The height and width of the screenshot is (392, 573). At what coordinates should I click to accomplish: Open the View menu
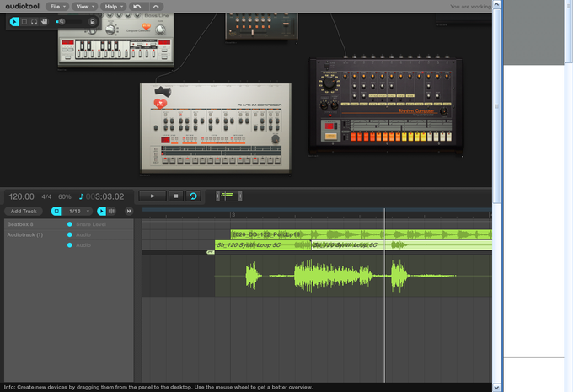(85, 7)
